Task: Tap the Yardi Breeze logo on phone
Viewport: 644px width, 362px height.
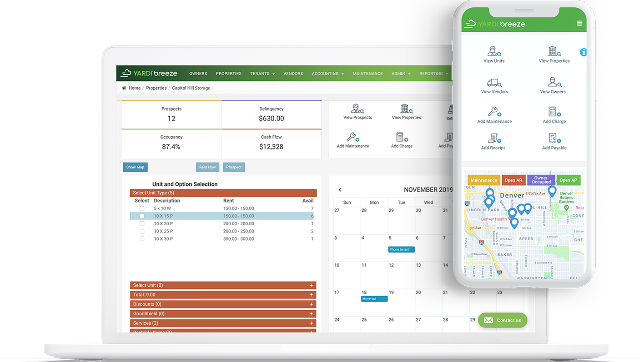Action: click(x=495, y=24)
